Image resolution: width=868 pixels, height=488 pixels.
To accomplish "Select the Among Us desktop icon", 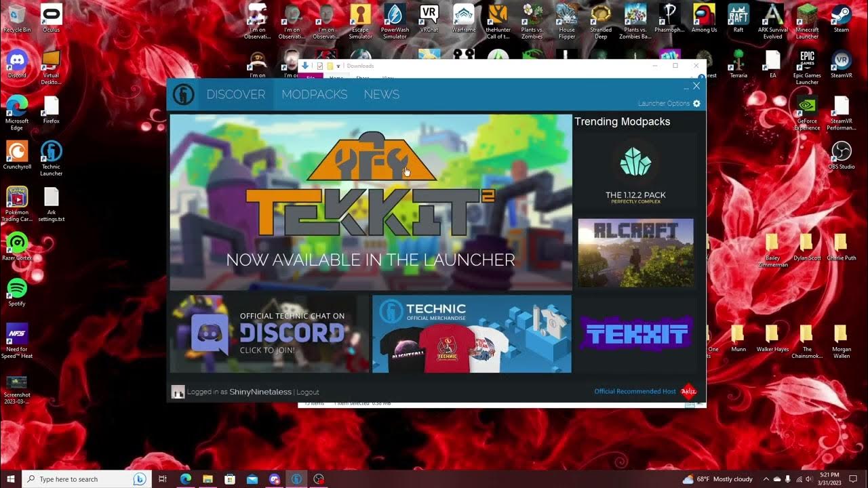I will [x=704, y=18].
